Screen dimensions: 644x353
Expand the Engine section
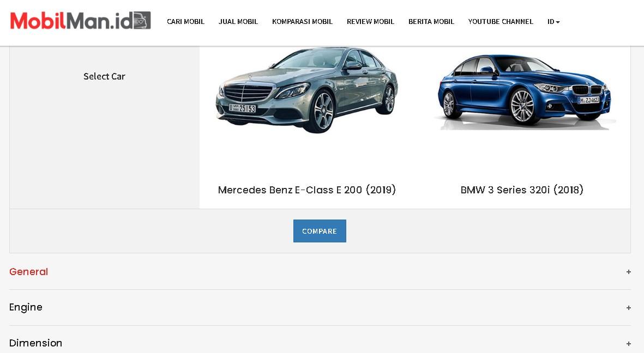click(320, 307)
